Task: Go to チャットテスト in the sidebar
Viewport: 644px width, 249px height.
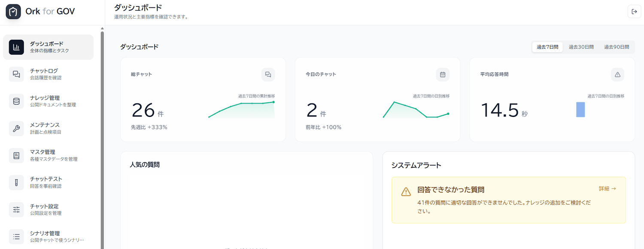Action: click(48, 183)
